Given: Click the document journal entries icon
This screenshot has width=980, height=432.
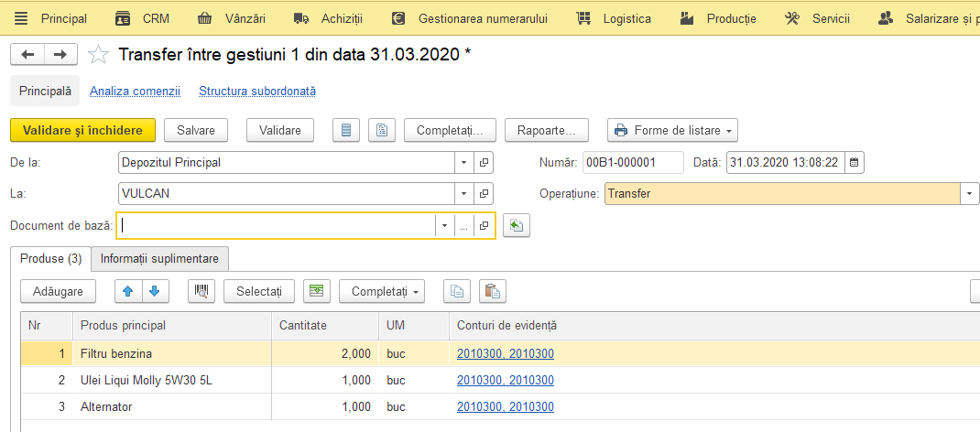Looking at the screenshot, I should click(x=345, y=131).
